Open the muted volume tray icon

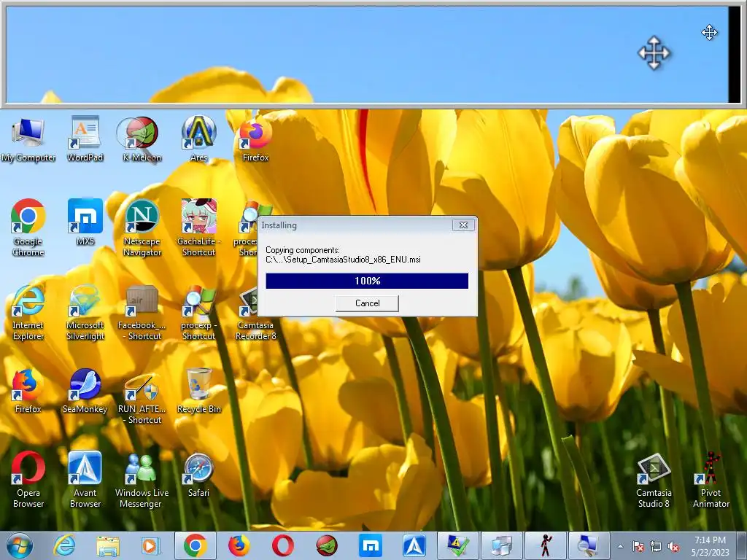point(673,547)
